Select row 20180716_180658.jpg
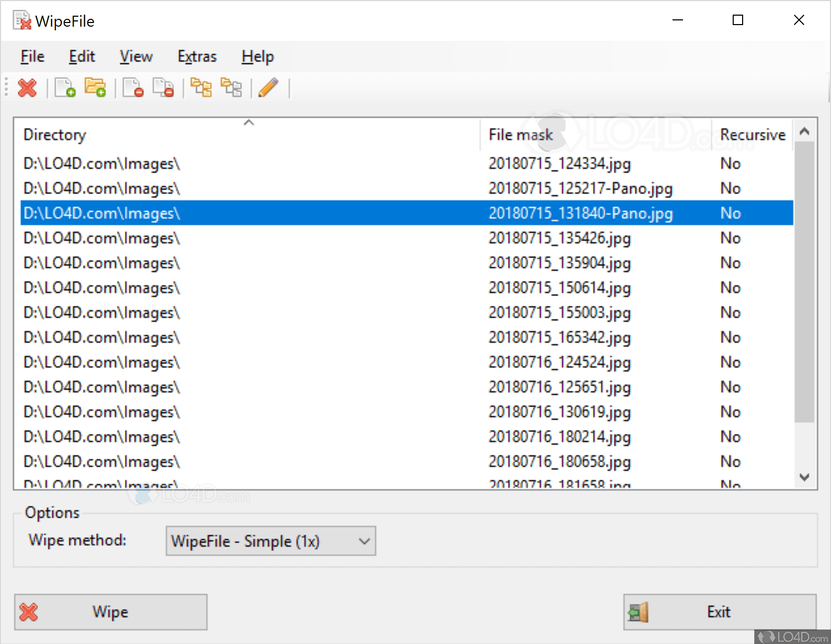The image size is (831, 644). pos(407,461)
